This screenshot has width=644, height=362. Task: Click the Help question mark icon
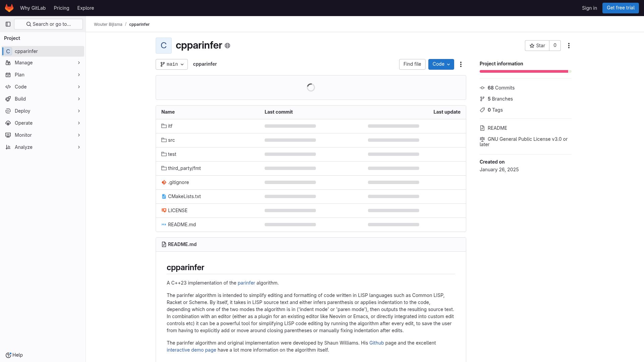point(8,355)
